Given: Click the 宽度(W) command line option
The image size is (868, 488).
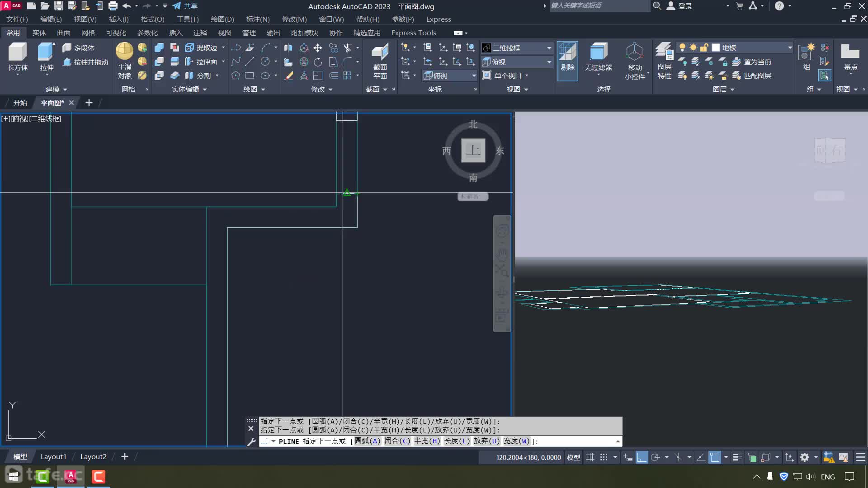Looking at the screenshot, I should click(x=516, y=441).
